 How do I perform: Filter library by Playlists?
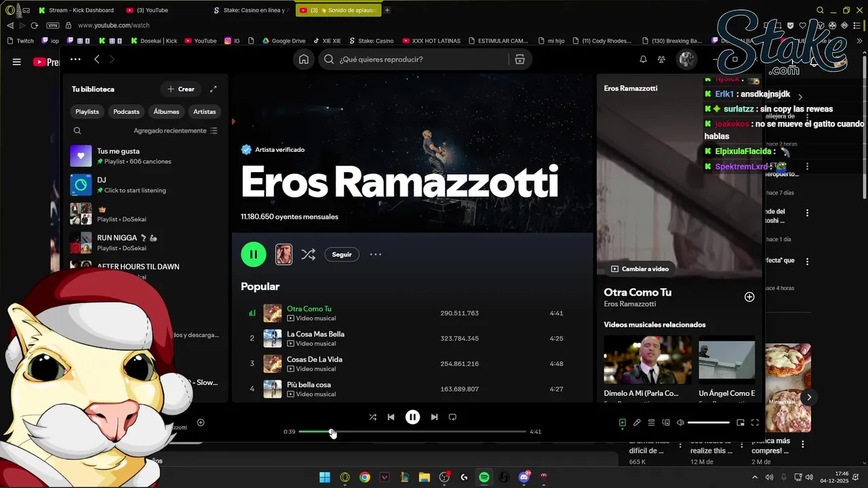[x=87, y=112]
